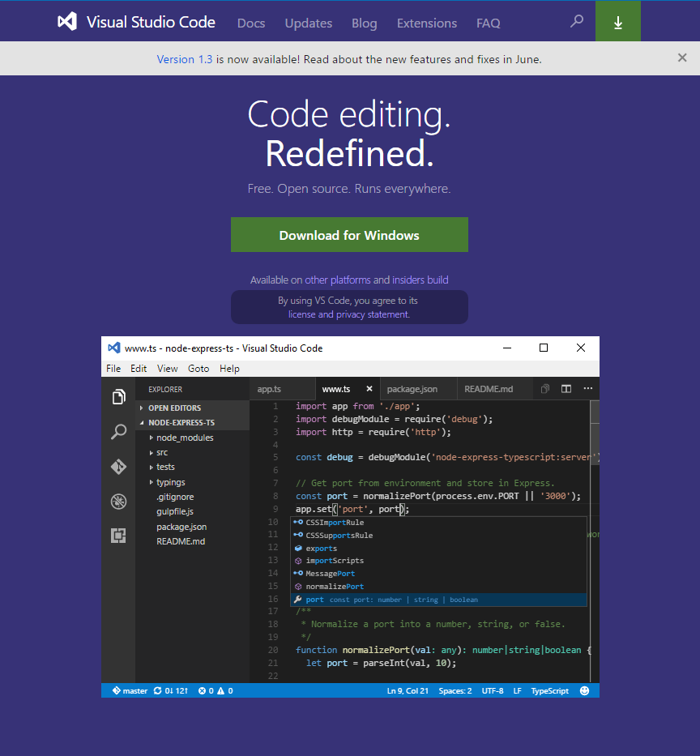Click the VS Code icon in window title bar
The image size is (700, 756).
pyautogui.click(x=113, y=348)
